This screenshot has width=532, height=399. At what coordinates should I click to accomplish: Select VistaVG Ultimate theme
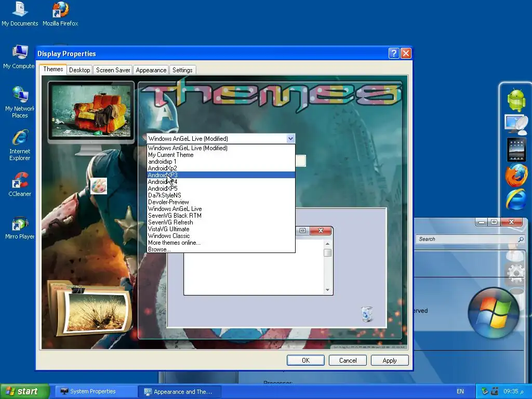221,229
